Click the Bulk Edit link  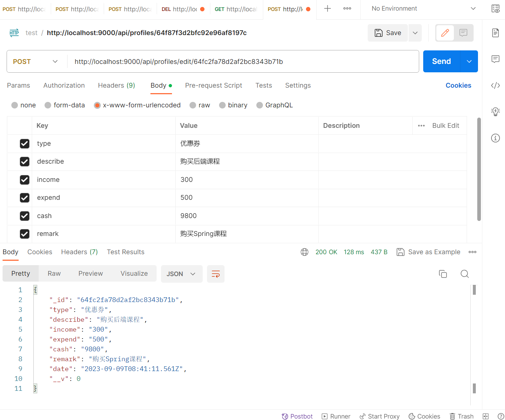click(x=445, y=126)
